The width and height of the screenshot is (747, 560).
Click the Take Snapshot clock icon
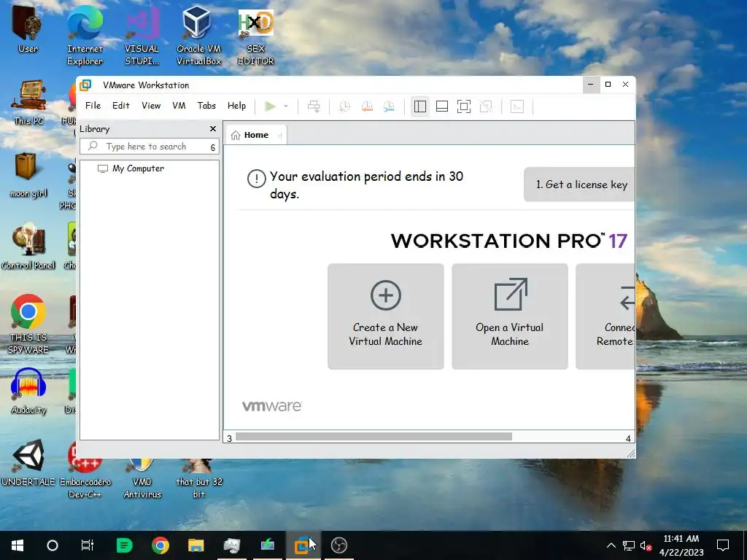pyautogui.click(x=344, y=106)
